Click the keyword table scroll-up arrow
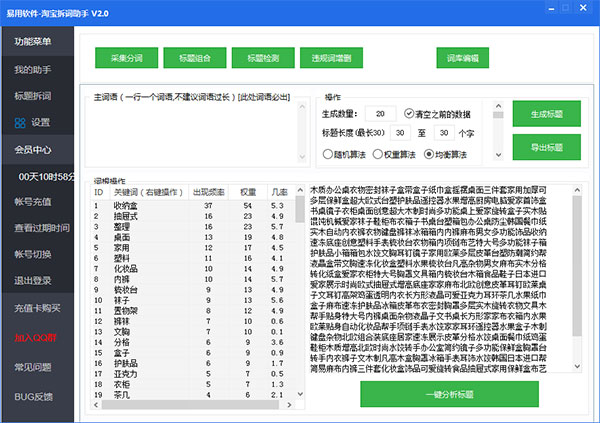This screenshot has width=600, height=423. coord(300,190)
